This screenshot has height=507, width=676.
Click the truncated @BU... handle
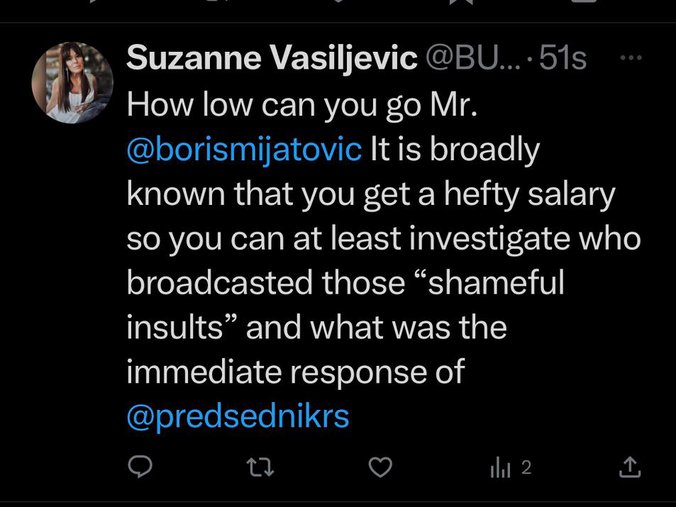[x=472, y=60]
